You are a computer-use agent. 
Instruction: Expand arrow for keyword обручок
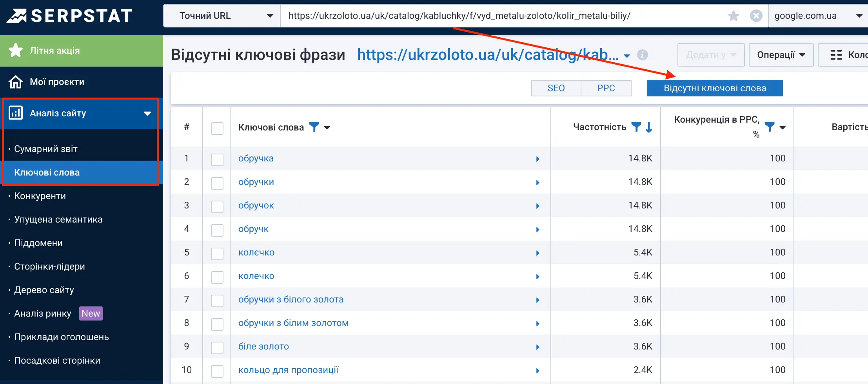point(538,206)
